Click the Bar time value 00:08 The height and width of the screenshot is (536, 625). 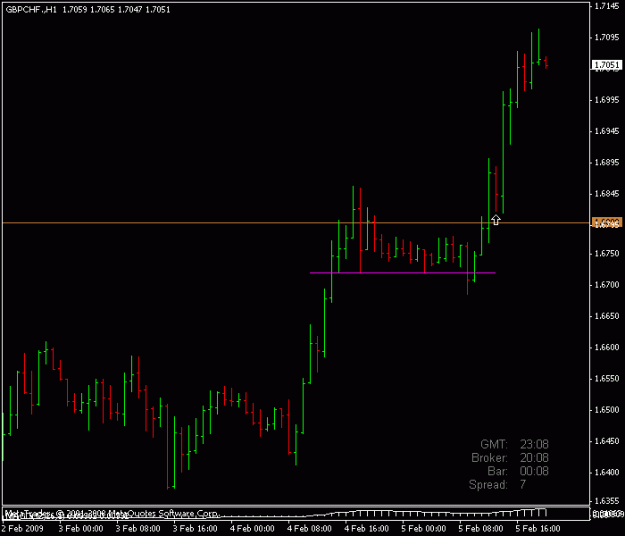click(534, 471)
